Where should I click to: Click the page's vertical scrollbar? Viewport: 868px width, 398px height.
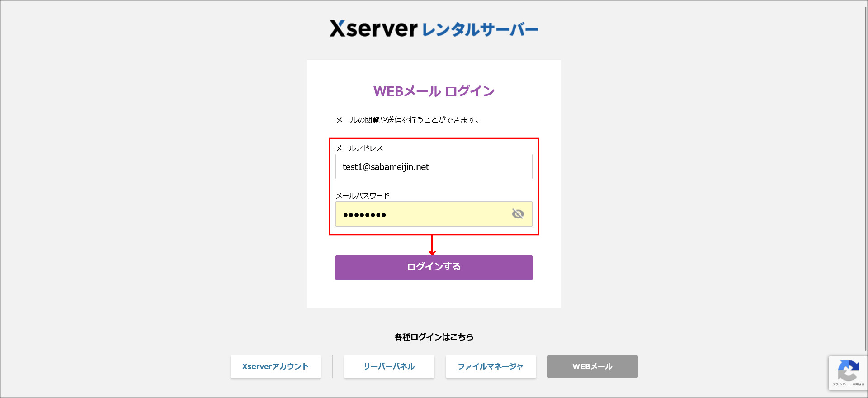(x=865, y=181)
